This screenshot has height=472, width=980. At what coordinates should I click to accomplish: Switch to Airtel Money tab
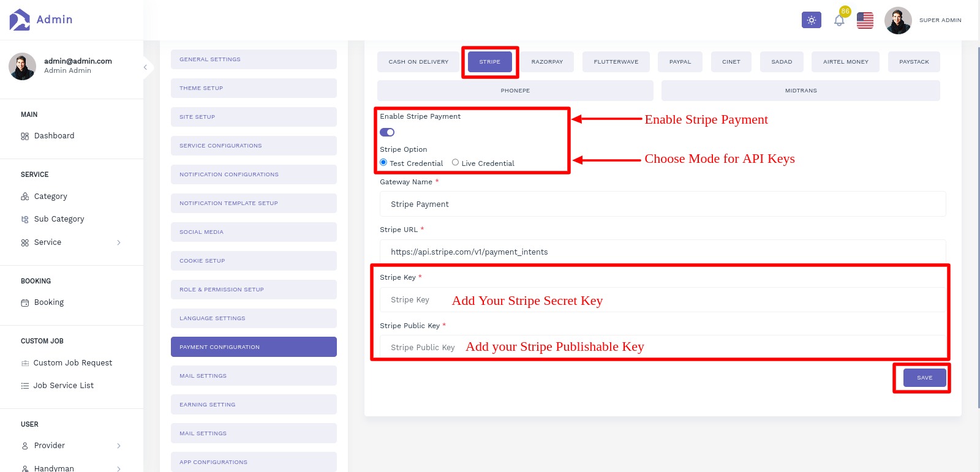click(x=846, y=62)
